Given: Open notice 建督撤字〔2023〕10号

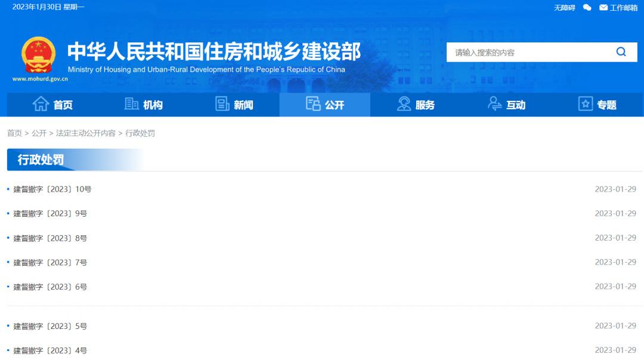Looking at the screenshot, I should click(x=52, y=189).
